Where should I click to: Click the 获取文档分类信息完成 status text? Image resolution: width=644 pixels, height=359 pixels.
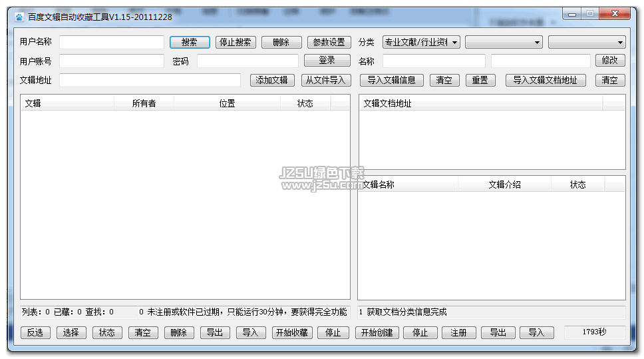[x=406, y=312]
